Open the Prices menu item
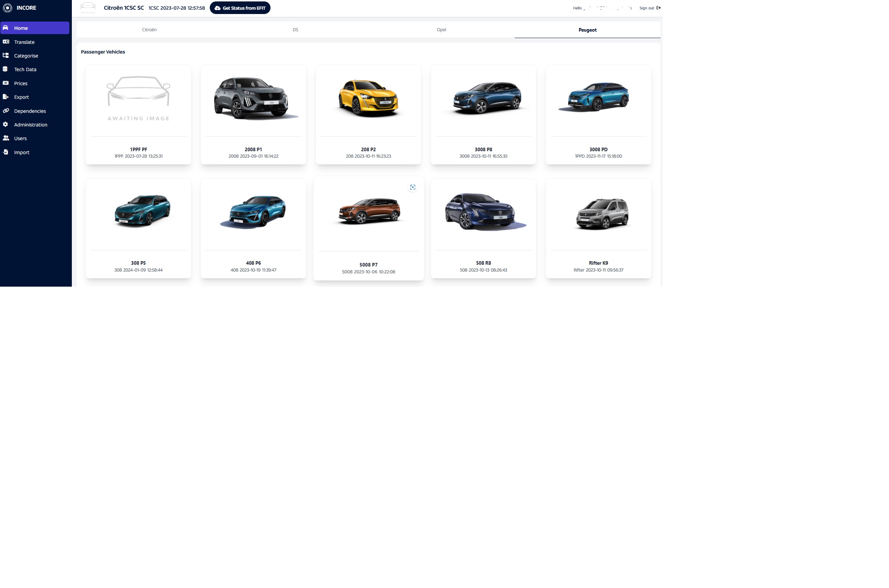The image size is (889, 588). click(x=35, y=83)
